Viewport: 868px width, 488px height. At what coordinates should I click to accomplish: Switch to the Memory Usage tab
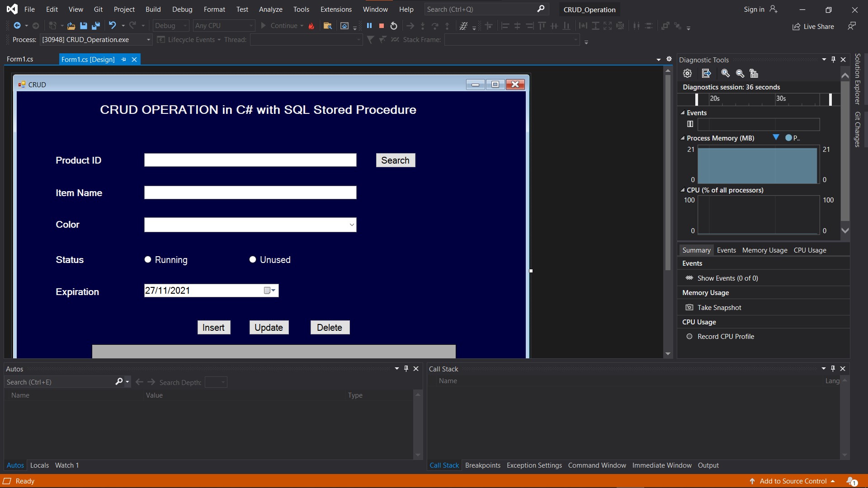pyautogui.click(x=764, y=250)
